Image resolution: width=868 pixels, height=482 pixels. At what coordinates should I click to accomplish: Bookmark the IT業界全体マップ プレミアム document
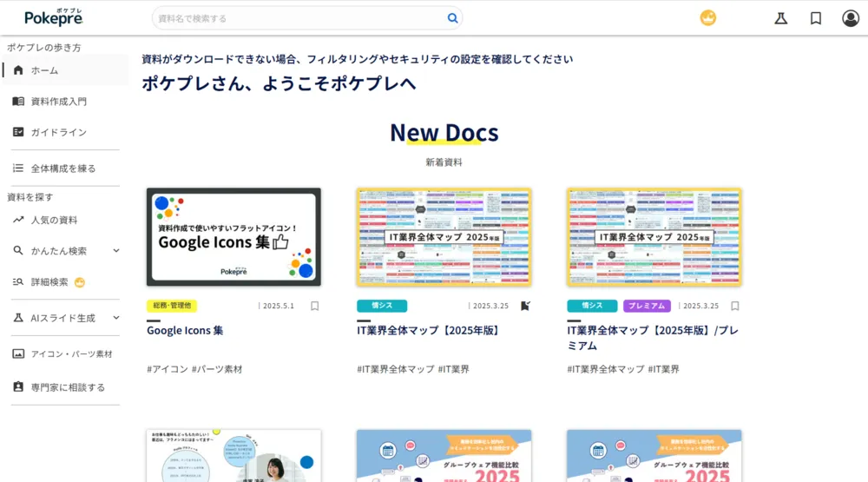[x=734, y=306]
